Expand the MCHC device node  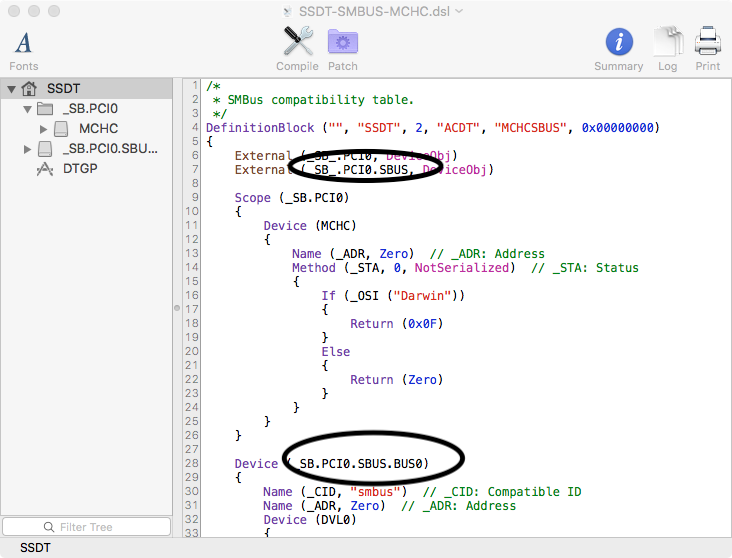44,129
